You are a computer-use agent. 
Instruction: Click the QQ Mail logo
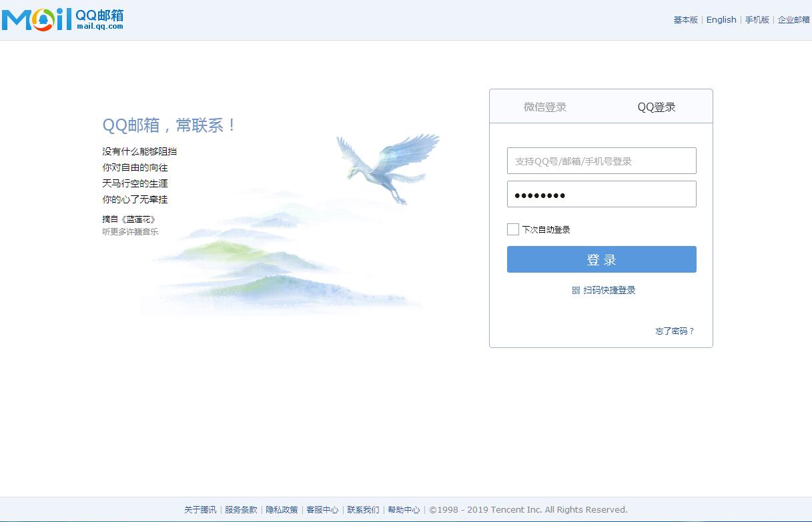pos(63,19)
